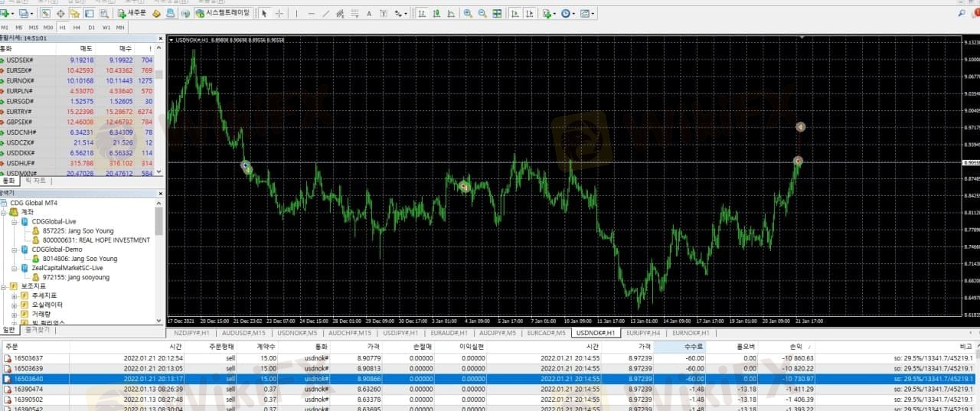Switch to the EURJPY#,H4 chart tab
The width and height of the screenshot is (980, 411).
coord(643,333)
